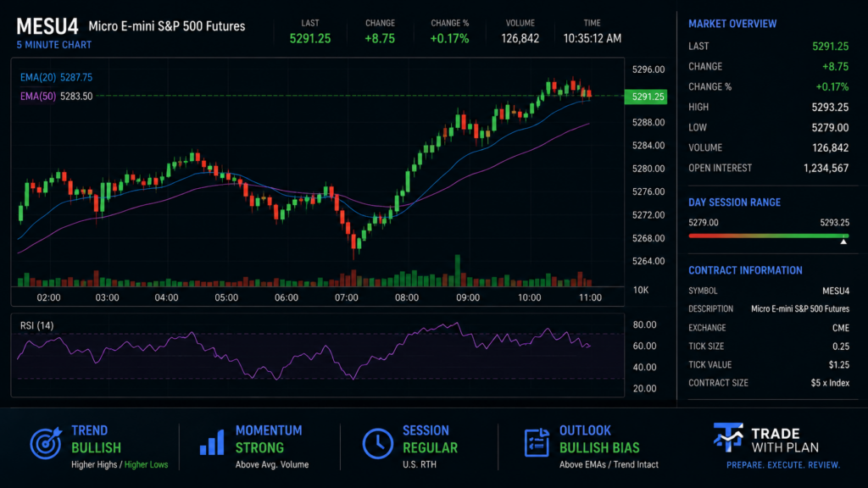Click the CONTRACT SIZE value $5 x Index

click(x=830, y=383)
